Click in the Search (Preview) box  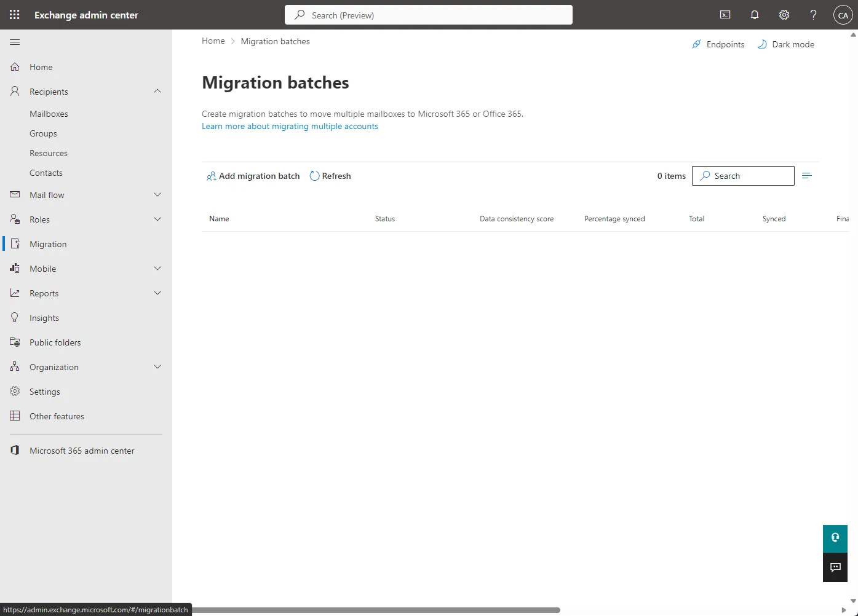click(429, 15)
